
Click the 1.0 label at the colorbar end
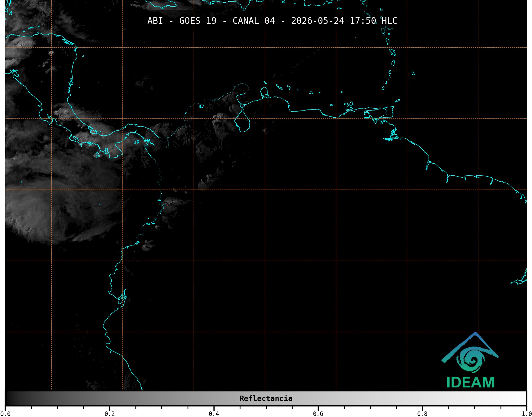coord(527,414)
